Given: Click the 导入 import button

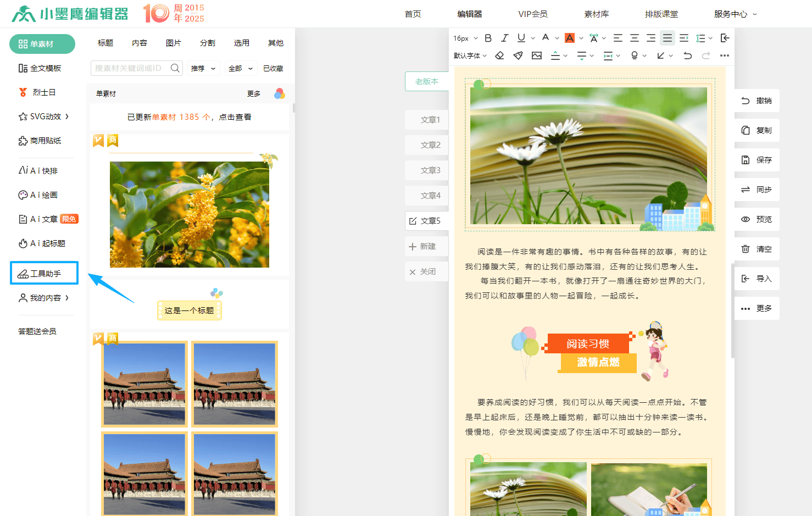Looking at the screenshot, I should pos(757,279).
